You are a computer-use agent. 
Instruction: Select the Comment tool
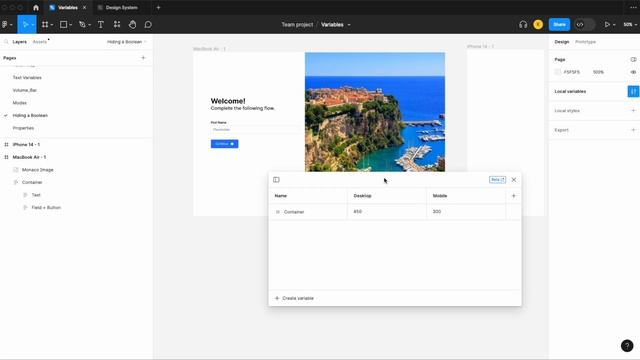(x=148, y=24)
